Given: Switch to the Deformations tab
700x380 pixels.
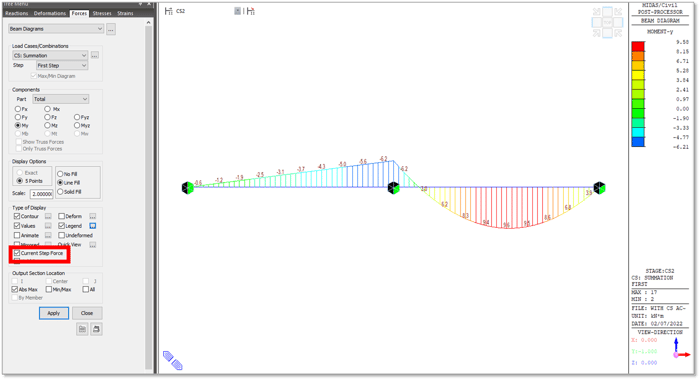Looking at the screenshot, I should 50,13.
